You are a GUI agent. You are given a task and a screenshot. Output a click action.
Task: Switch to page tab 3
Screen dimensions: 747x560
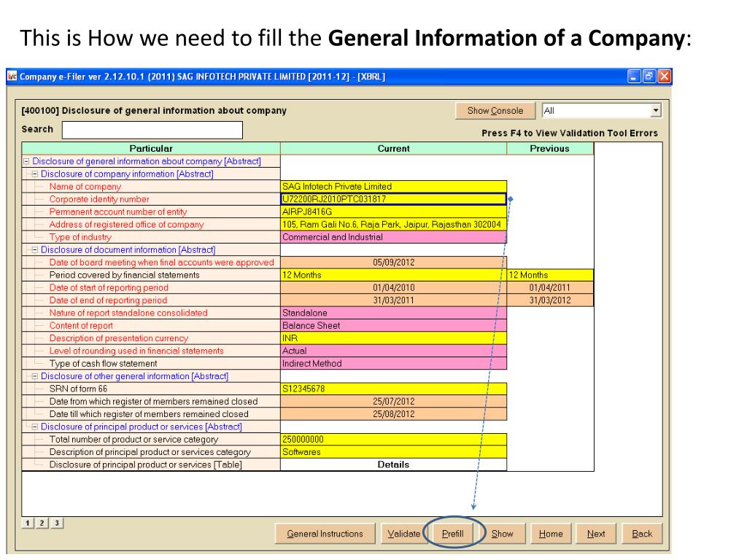pyautogui.click(x=57, y=523)
